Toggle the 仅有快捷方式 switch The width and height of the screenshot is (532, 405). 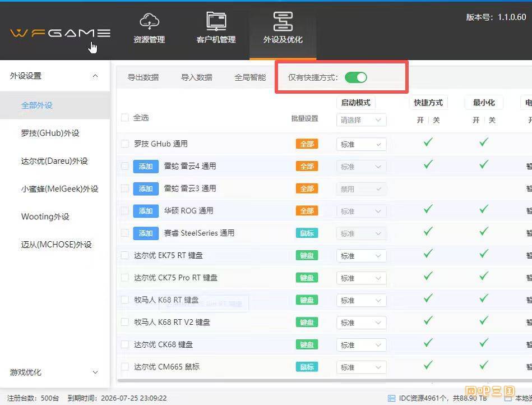point(356,77)
